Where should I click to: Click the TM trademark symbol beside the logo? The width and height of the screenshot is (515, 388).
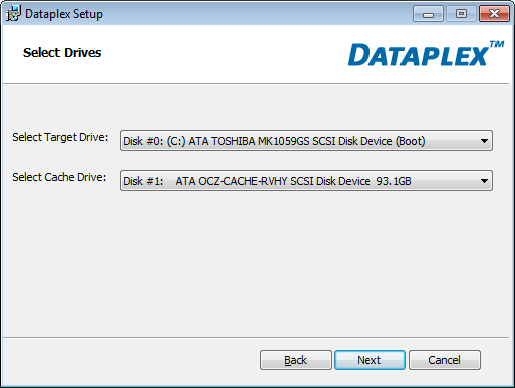(497, 44)
